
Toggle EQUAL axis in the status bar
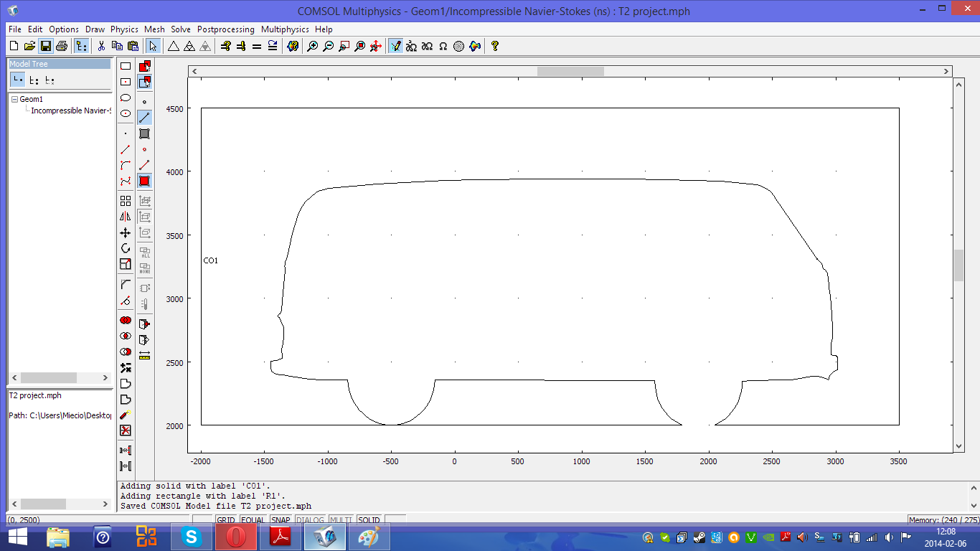pyautogui.click(x=253, y=520)
